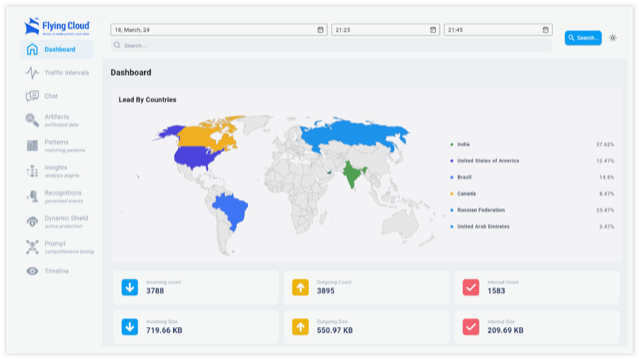Viewport: 640px width, 360px height.
Task: Click Russia on the world map
Action: [x=355, y=133]
